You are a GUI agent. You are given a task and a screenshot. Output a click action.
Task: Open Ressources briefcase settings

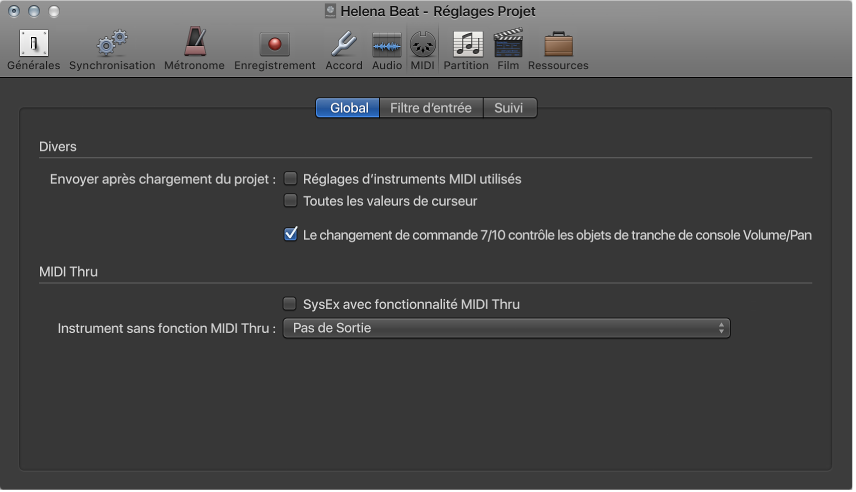point(558,50)
